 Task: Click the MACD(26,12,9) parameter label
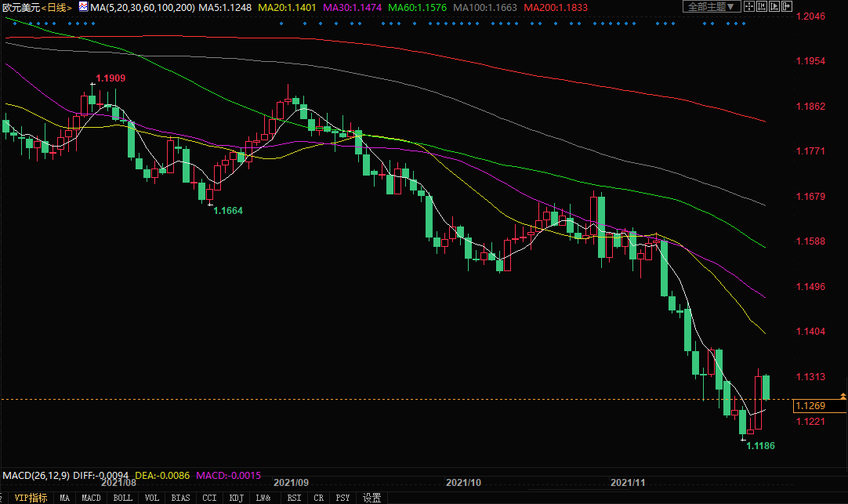(36, 475)
